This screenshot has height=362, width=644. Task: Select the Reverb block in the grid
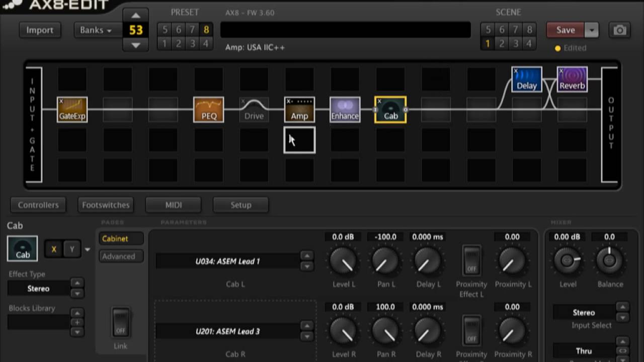572,79
